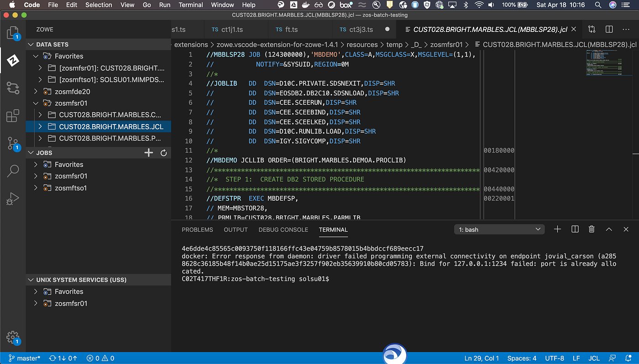Add a new profile to Jobs section

click(149, 153)
